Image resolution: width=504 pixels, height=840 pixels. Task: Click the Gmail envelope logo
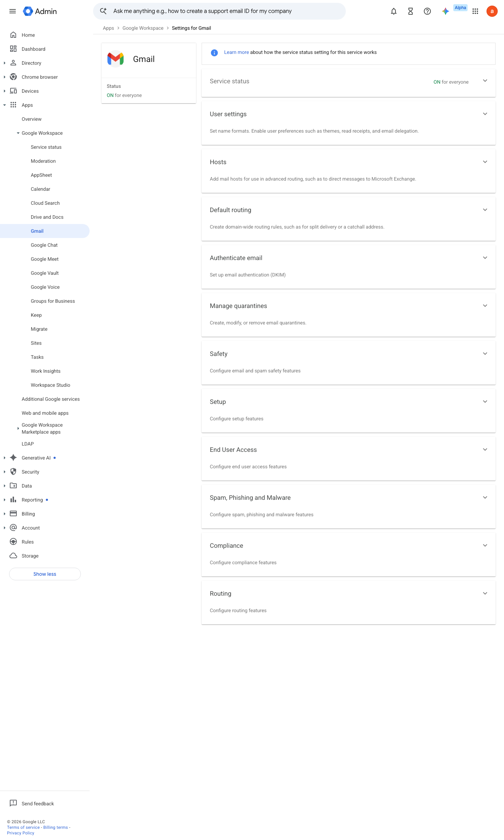(x=115, y=59)
